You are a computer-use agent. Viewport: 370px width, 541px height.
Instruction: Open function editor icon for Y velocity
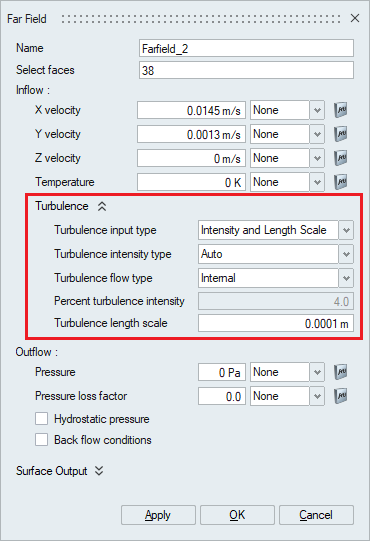340,134
